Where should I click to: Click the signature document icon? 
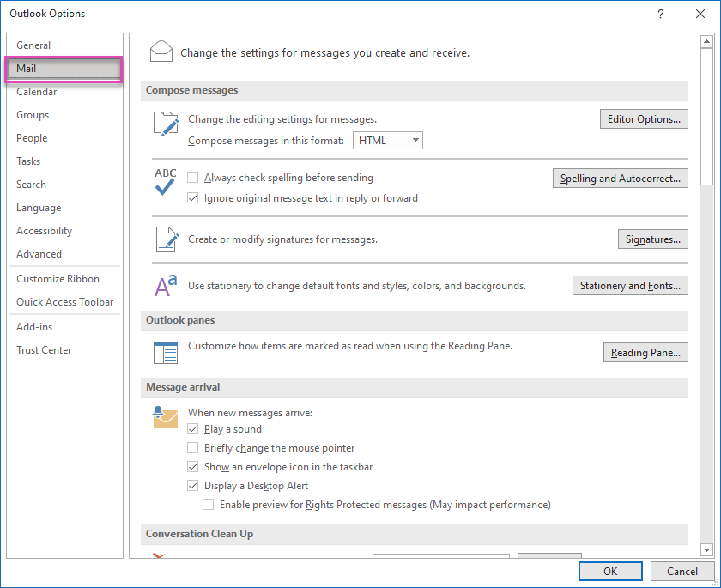165,239
